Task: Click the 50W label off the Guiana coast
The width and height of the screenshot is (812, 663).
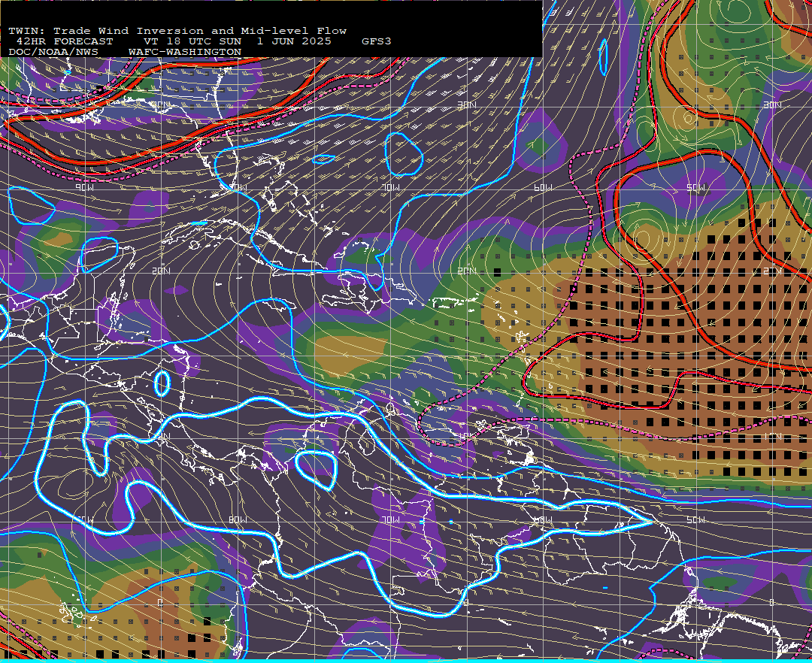Action: point(695,519)
